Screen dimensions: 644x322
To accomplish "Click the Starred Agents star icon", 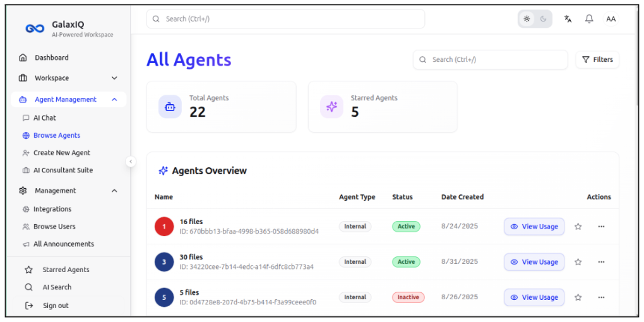I will click(29, 270).
